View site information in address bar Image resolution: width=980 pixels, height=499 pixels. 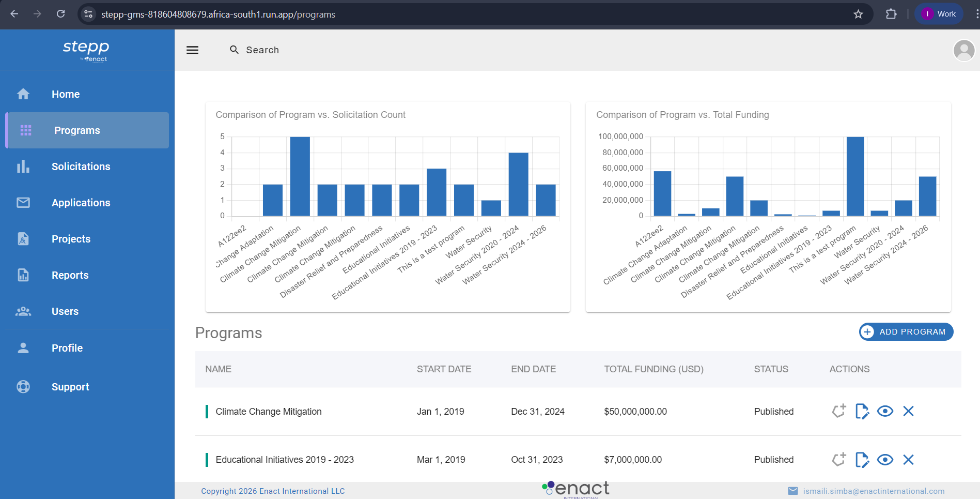(x=88, y=14)
